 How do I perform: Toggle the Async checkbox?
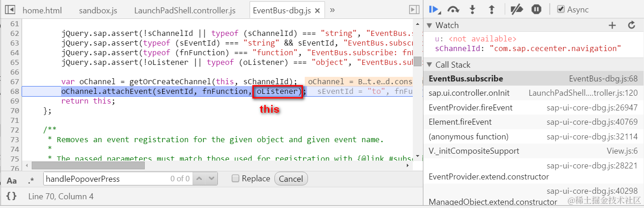click(561, 9)
